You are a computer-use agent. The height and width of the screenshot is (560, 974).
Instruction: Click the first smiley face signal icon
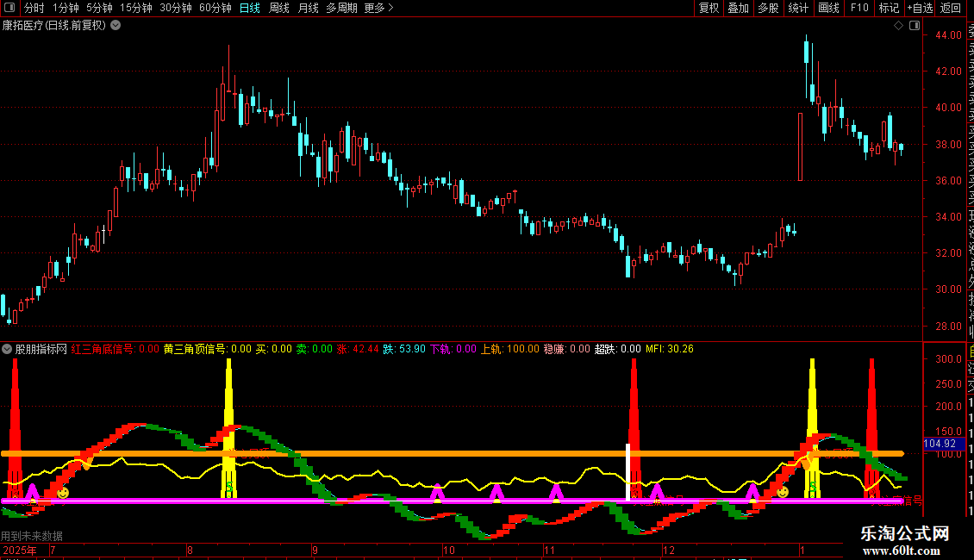63,493
